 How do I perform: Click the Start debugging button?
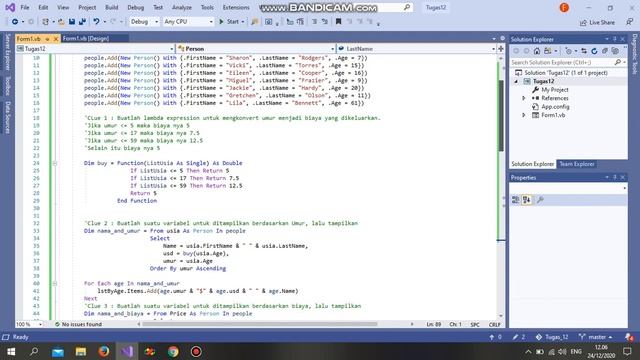tap(229, 22)
